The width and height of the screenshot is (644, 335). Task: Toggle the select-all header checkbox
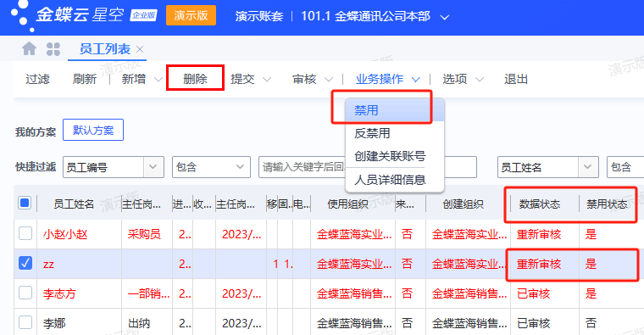pos(25,203)
